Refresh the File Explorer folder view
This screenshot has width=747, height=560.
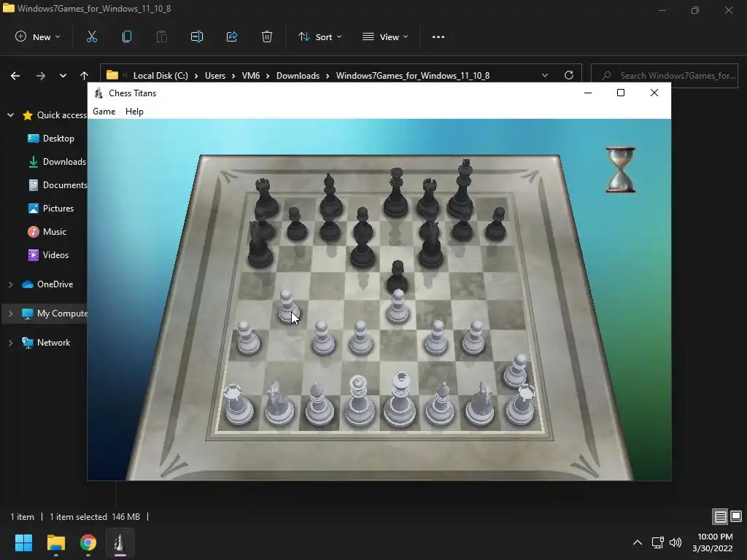[x=569, y=75]
